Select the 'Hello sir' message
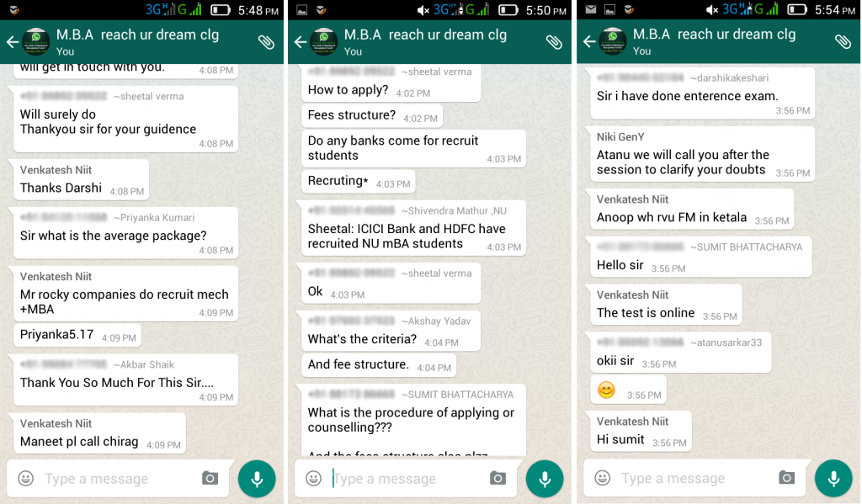862x504 pixels. pyautogui.click(x=701, y=257)
